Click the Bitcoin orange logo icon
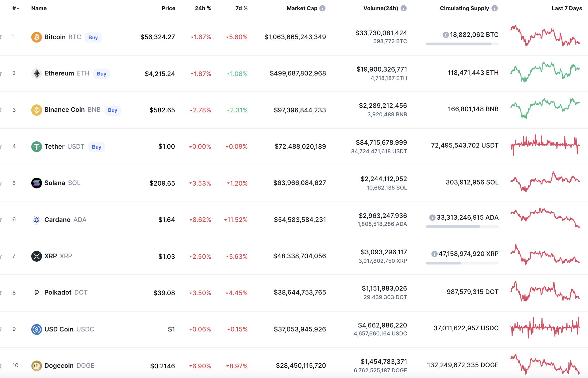Screen dimensions: 588x378 click(36, 37)
